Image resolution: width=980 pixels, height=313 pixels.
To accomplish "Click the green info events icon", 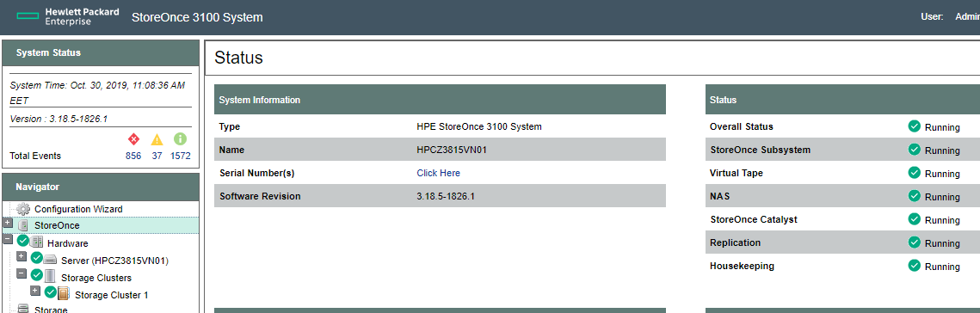I will pos(181,138).
